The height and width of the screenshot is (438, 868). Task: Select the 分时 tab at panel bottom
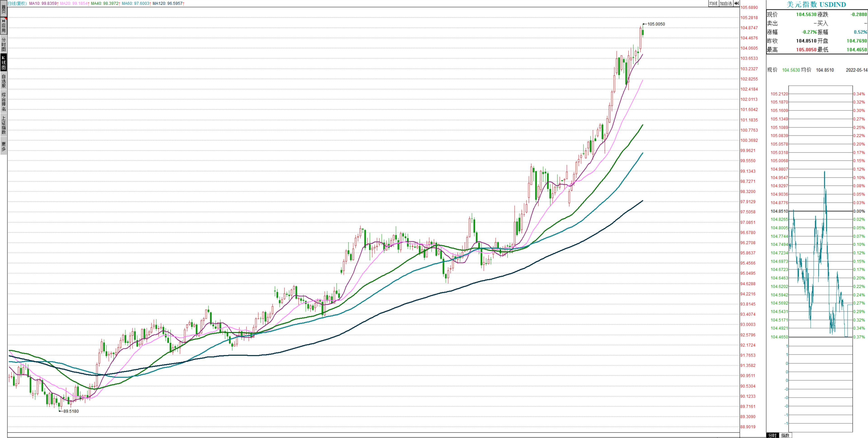772,435
